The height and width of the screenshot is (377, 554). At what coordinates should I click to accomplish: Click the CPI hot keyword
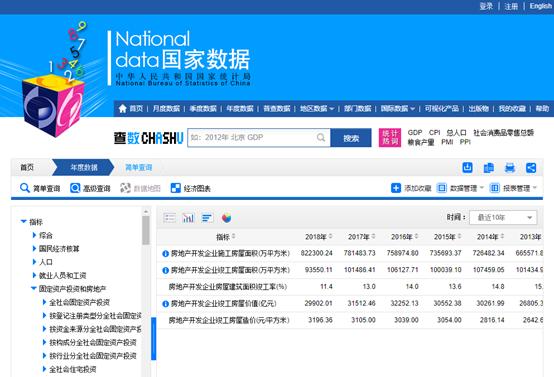point(435,132)
